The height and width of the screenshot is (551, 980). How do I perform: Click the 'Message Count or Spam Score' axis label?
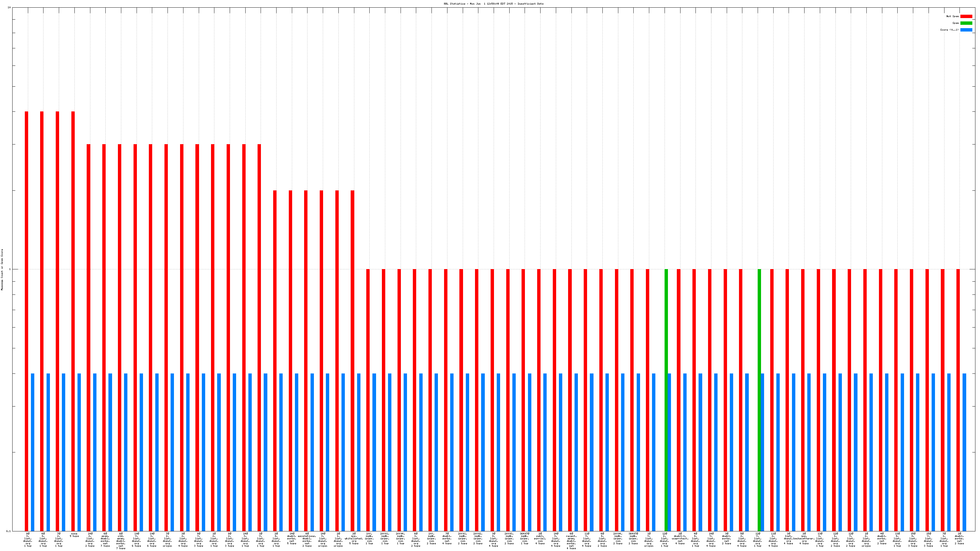[x=2, y=270]
